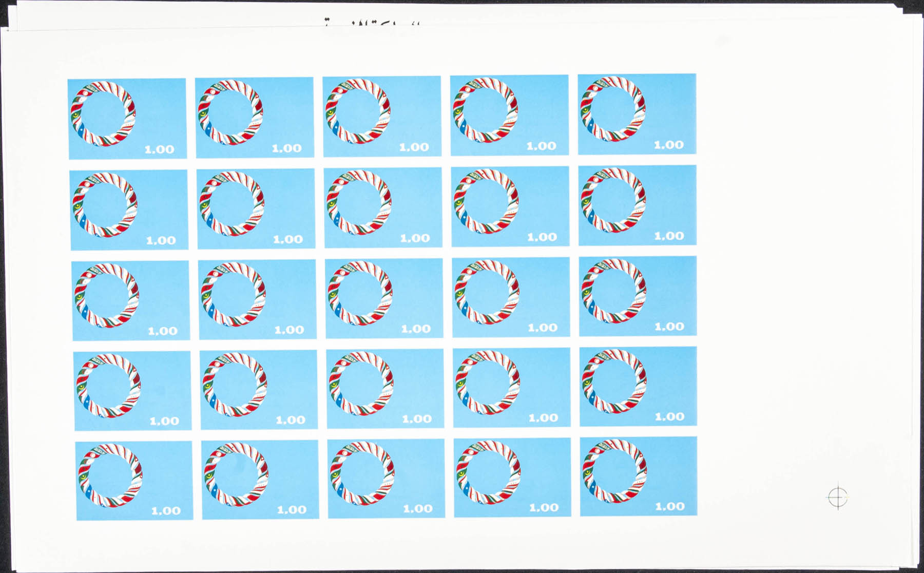Select the second stamp in the top row
This screenshot has width=924, height=573.
[254, 118]
